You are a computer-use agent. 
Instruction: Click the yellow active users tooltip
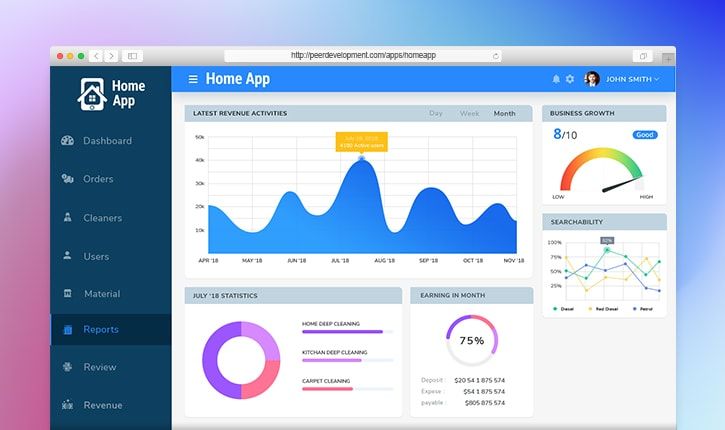coord(362,142)
